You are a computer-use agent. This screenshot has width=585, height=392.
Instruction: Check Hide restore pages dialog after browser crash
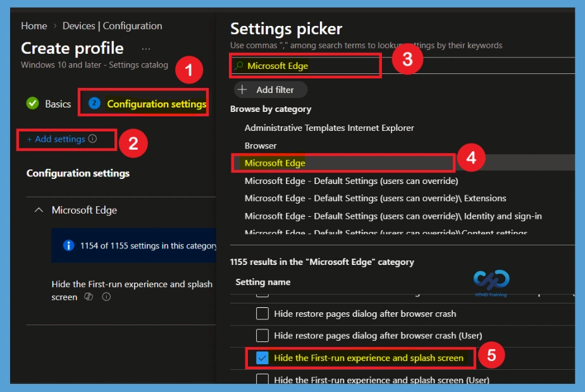coord(262,314)
